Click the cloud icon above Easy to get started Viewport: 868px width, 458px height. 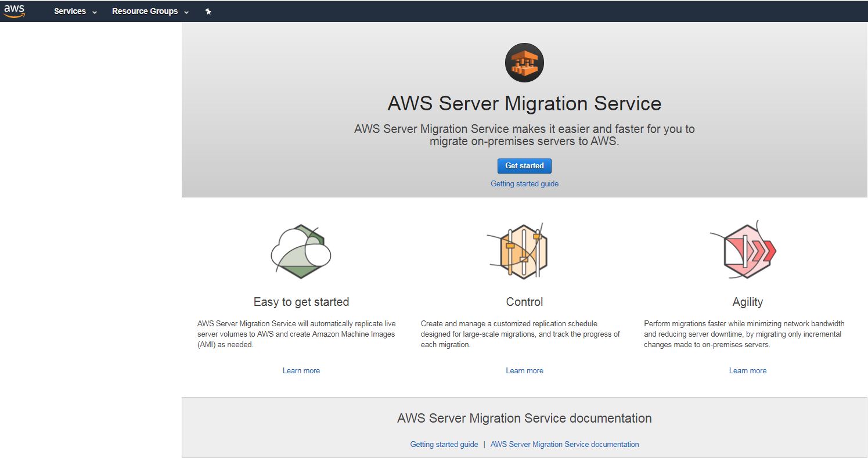pyautogui.click(x=301, y=252)
